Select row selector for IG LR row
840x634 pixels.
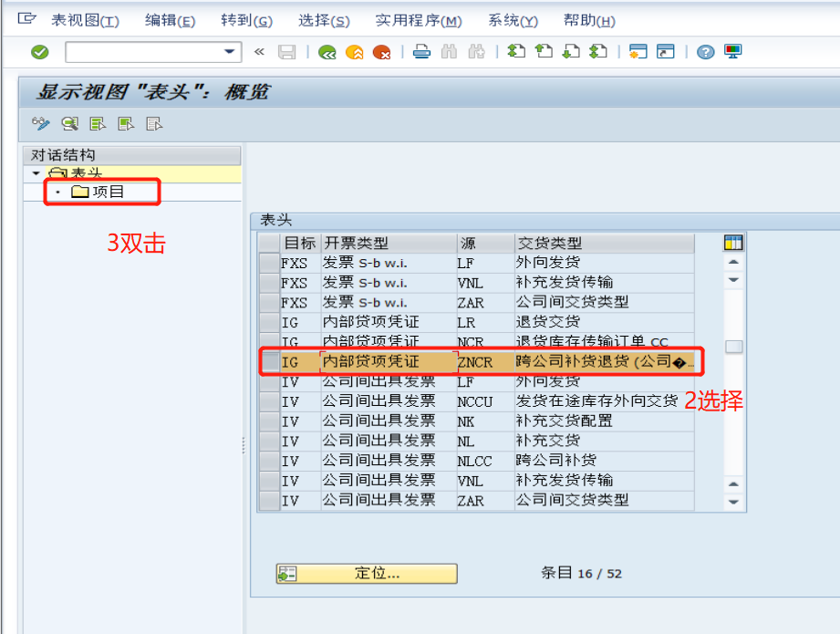[x=269, y=323]
